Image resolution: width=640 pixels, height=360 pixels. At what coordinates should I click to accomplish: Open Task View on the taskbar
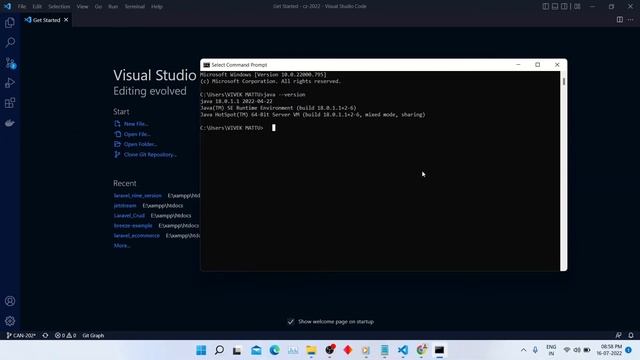click(x=237, y=350)
